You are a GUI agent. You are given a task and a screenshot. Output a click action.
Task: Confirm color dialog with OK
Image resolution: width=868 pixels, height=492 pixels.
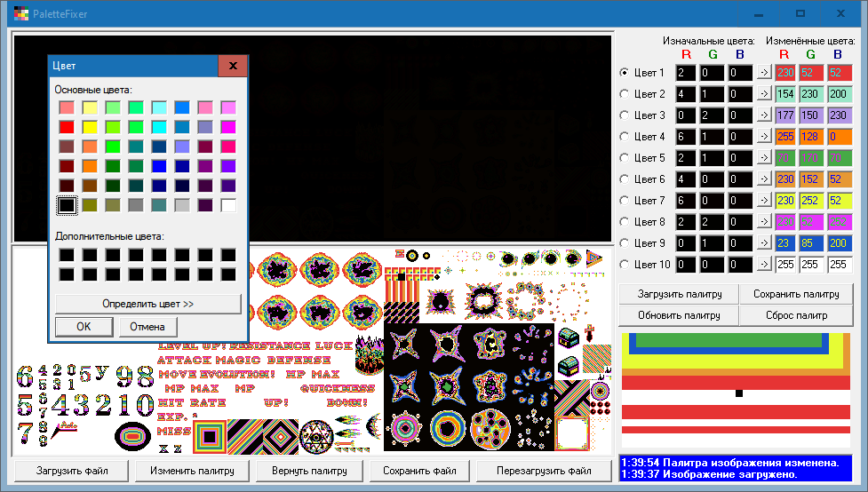[x=84, y=327]
